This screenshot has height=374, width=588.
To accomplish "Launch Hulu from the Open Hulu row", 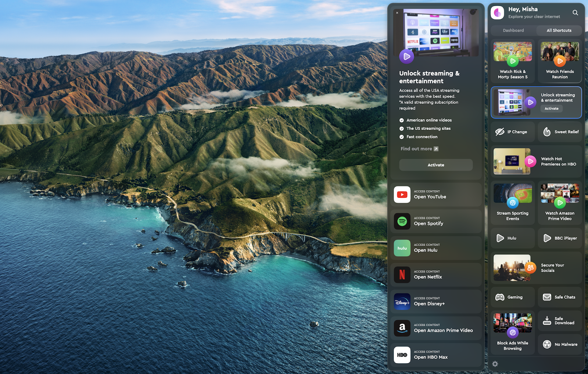I will pos(435,248).
